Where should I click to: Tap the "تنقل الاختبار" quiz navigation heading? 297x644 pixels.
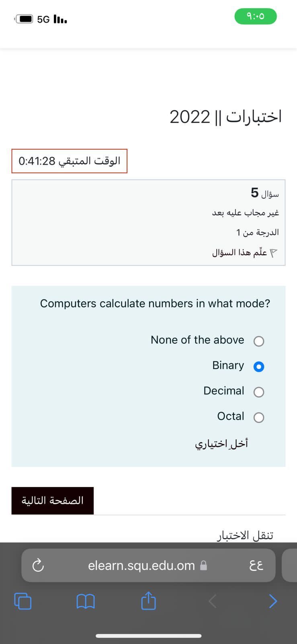tap(245, 535)
